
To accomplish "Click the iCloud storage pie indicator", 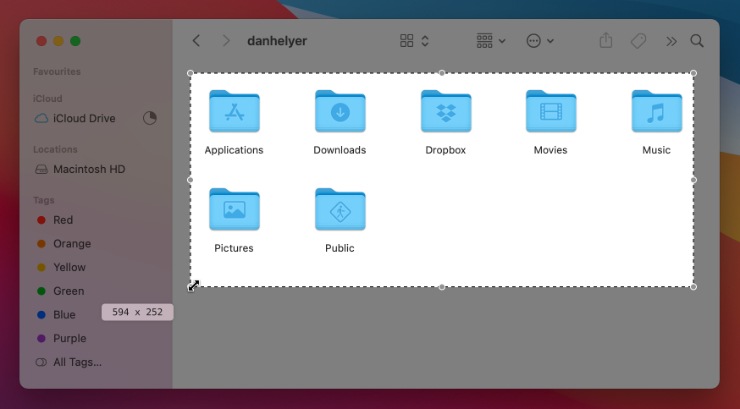I will coord(150,118).
